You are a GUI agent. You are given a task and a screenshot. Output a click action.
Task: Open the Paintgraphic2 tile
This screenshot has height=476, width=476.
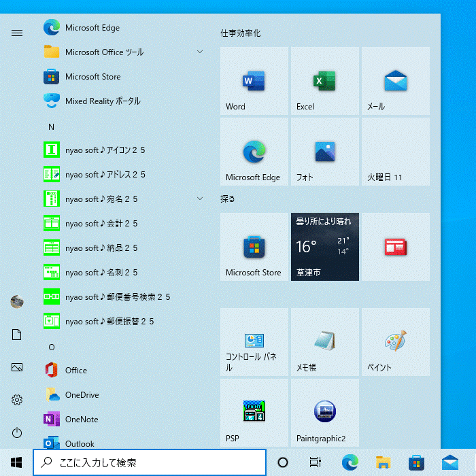(x=325, y=413)
